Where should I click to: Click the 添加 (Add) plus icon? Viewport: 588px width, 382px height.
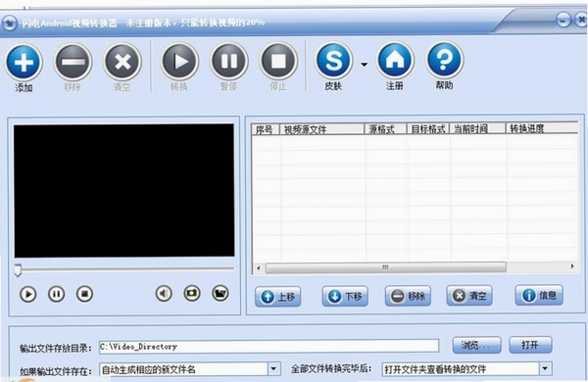(x=24, y=62)
